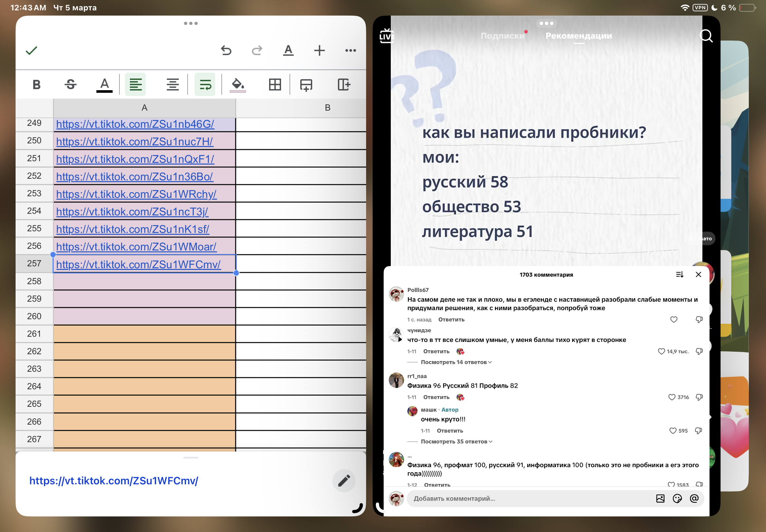Viewport: 766px width, 532px height.
Task: Select column B header
Action: (301, 108)
